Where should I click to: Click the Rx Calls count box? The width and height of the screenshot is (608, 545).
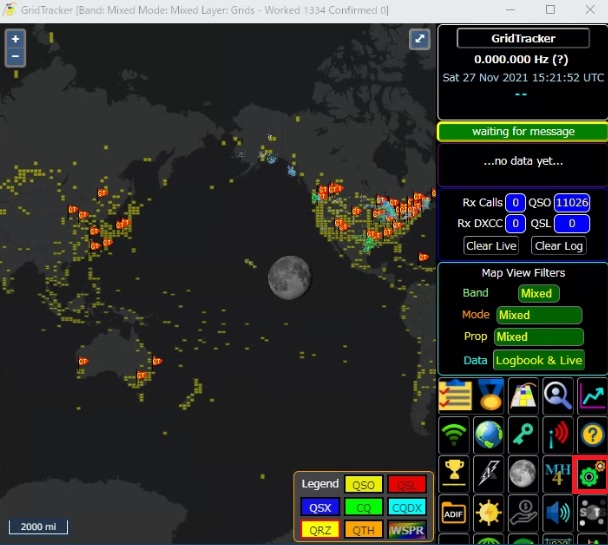[x=515, y=203]
